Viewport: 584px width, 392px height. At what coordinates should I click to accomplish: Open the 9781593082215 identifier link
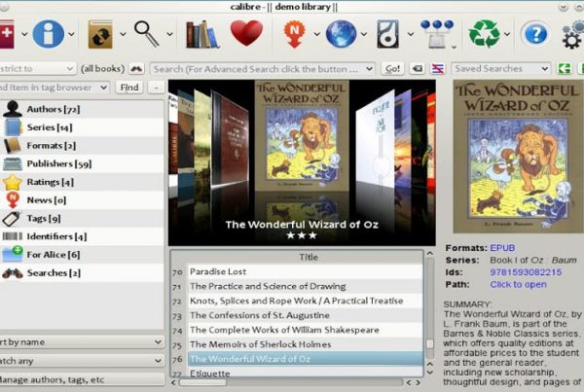tap(526, 272)
